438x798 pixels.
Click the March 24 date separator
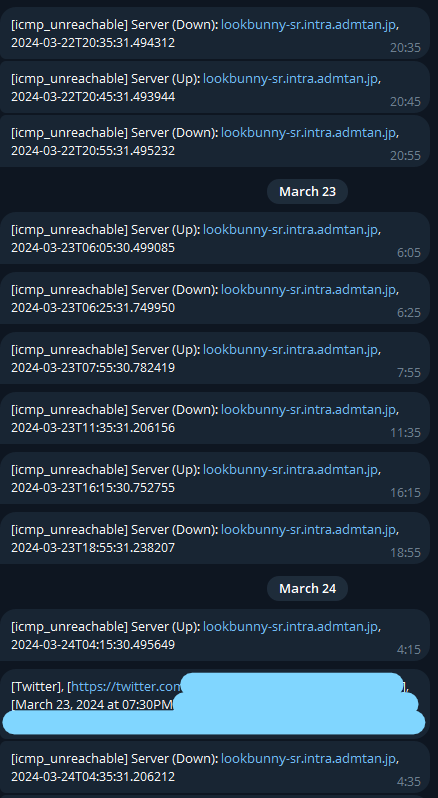[x=307, y=588]
